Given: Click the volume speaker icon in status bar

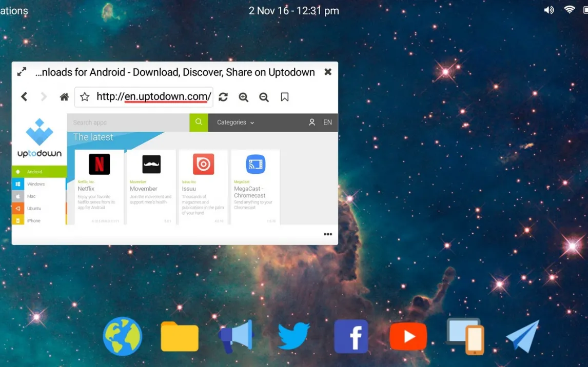Looking at the screenshot, I should tap(549, 10).
